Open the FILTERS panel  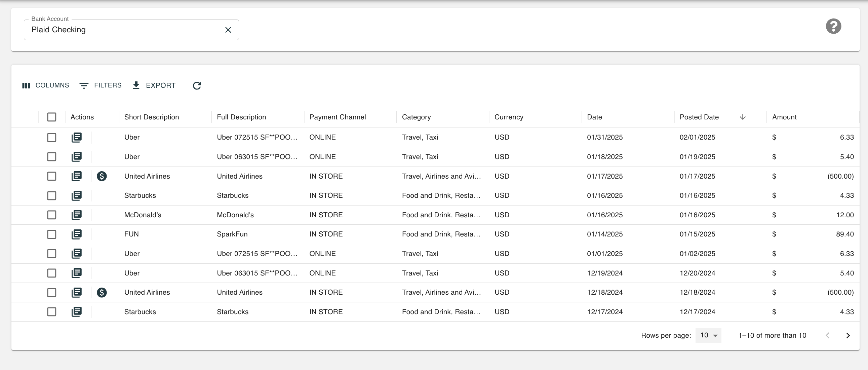pos(101,85)
